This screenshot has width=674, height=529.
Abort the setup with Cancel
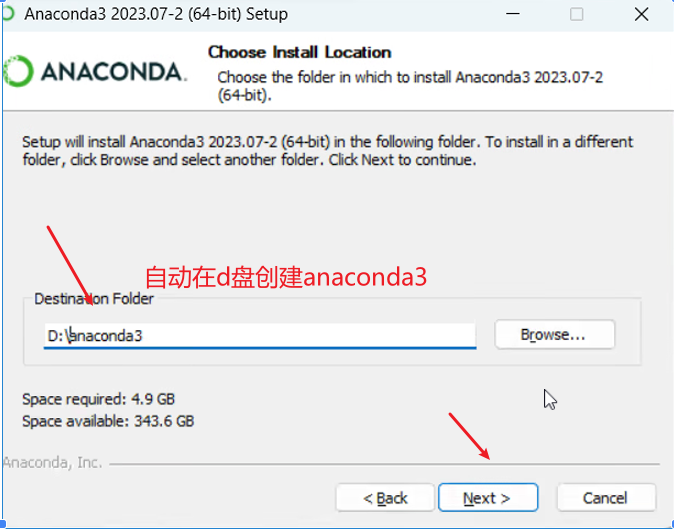(x=606, y=498)
